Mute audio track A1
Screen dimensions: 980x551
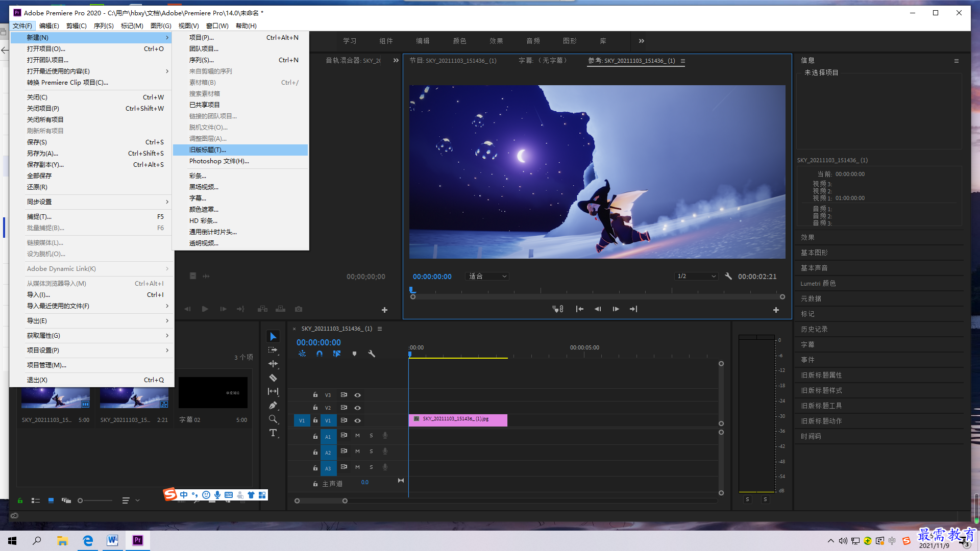coord(357,436)
